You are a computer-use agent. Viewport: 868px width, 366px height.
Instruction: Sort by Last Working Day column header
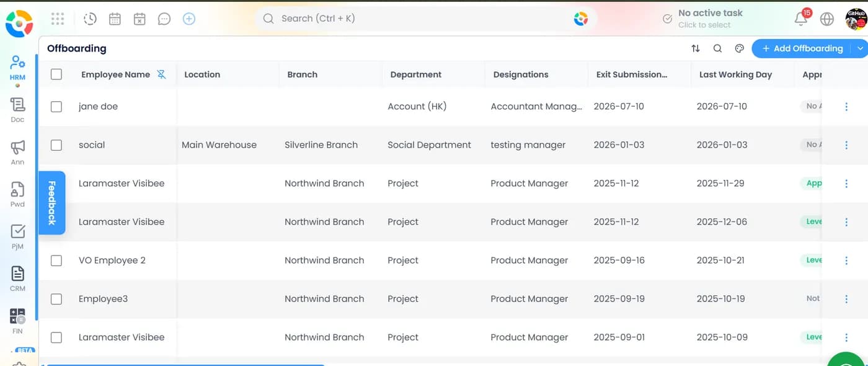coord(736,74)
